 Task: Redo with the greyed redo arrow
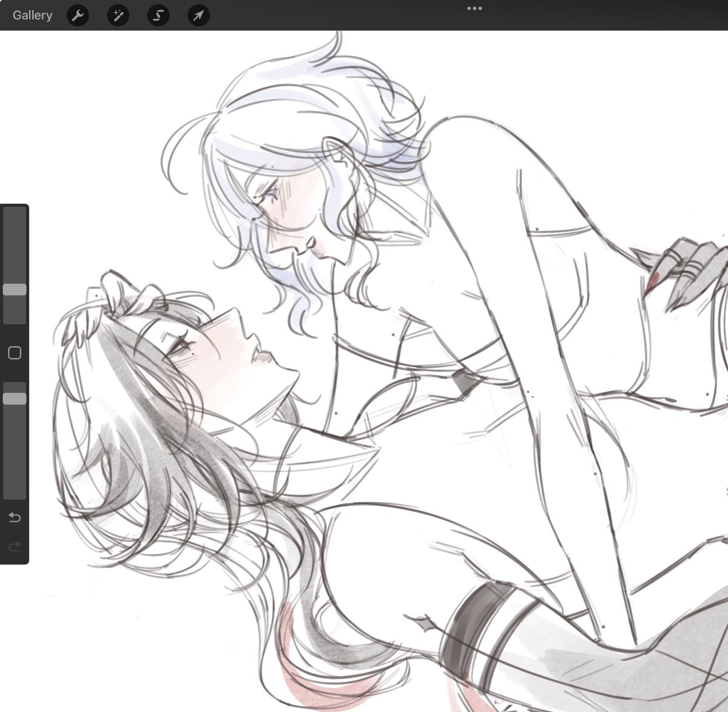(x=15, y=546)
